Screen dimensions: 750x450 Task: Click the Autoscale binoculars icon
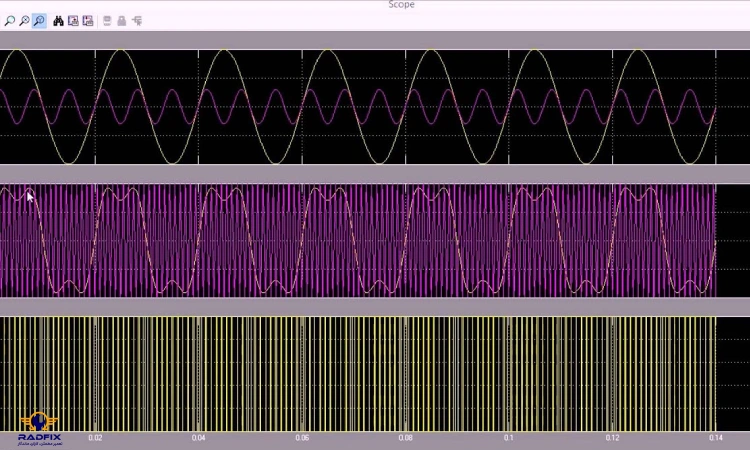[58, 20]
